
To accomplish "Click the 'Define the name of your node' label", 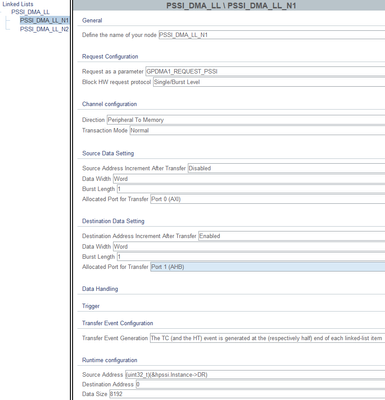I will click(119, 35).
